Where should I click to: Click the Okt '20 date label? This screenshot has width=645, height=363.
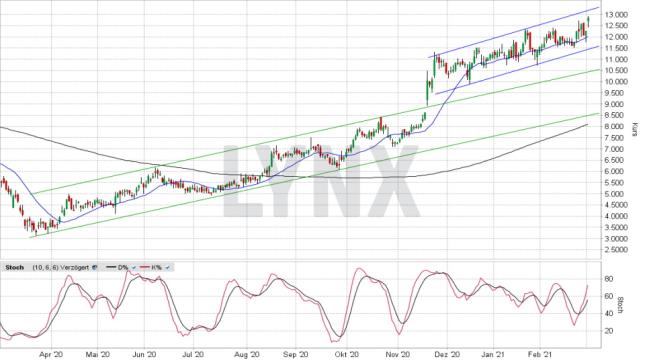click(347, 354)
